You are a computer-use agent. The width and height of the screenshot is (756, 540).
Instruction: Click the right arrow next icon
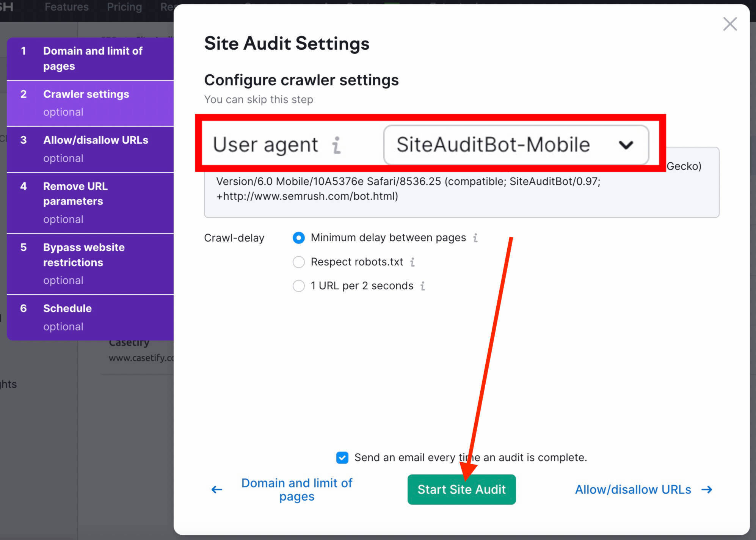[x=707, y=490]
